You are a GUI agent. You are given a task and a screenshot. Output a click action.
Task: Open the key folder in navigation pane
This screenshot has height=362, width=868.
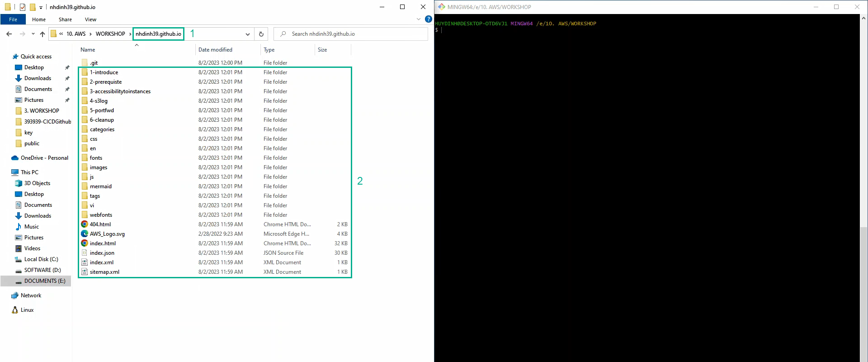28,133
